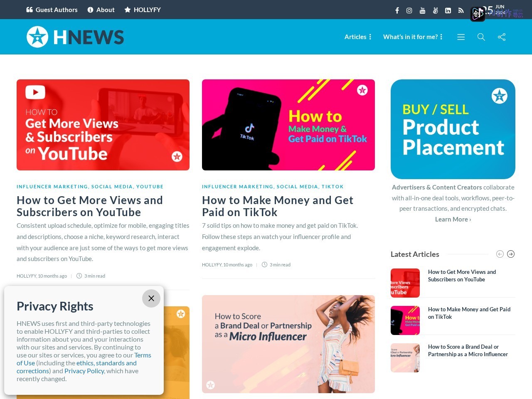Image resolution: width=532 pixels, height=399 pixels.
Task: Open sidebar link How to Score a Brand Deal
Action: point(468,350)
